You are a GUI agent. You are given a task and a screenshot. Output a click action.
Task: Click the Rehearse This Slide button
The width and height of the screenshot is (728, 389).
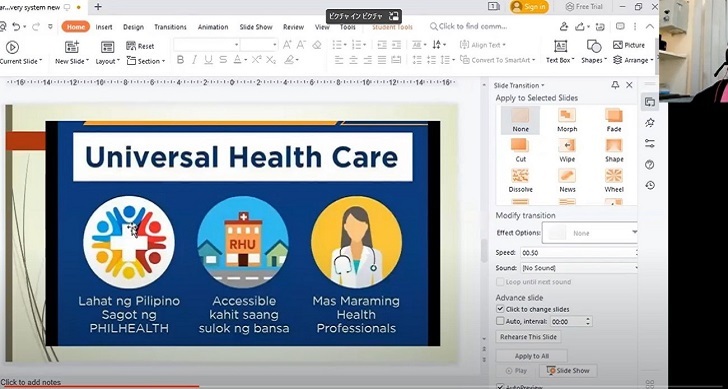pos(528,337)
